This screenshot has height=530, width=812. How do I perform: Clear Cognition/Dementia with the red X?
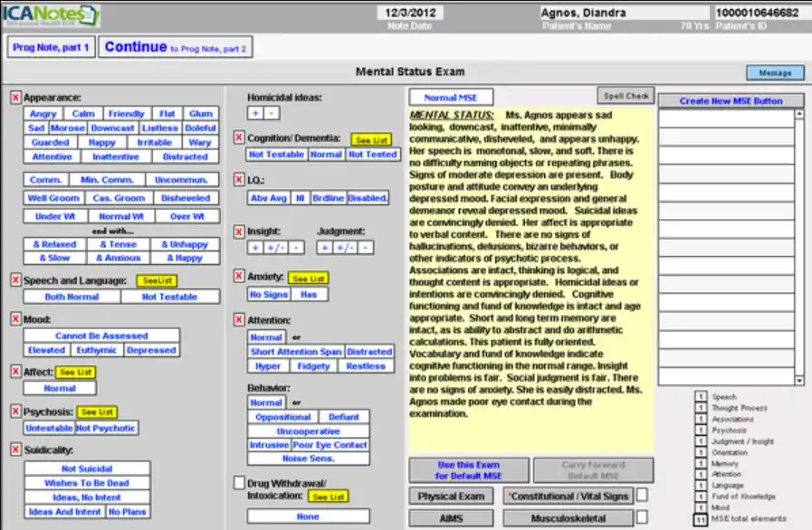coord(240,137)
